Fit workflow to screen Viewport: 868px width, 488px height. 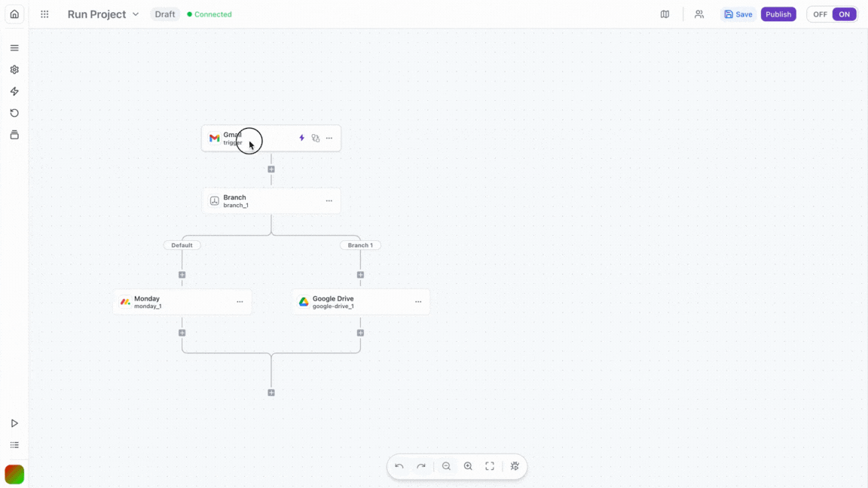tap(490, 466)
